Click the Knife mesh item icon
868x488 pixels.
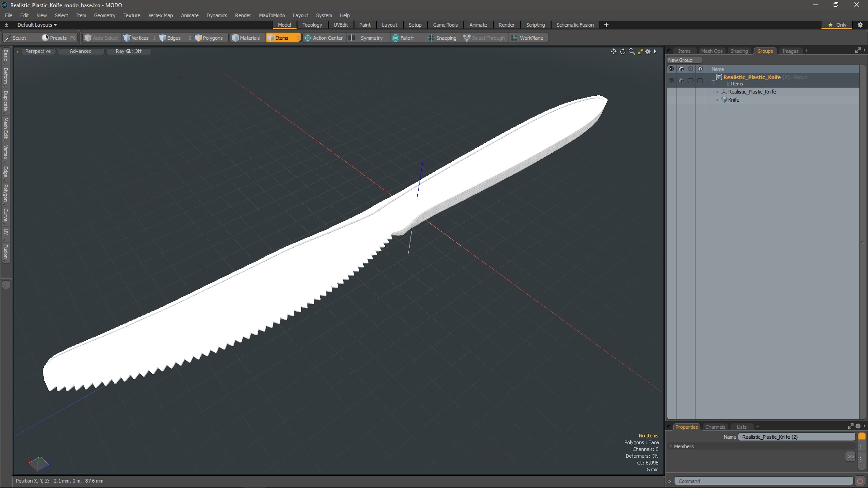point(724,100)
